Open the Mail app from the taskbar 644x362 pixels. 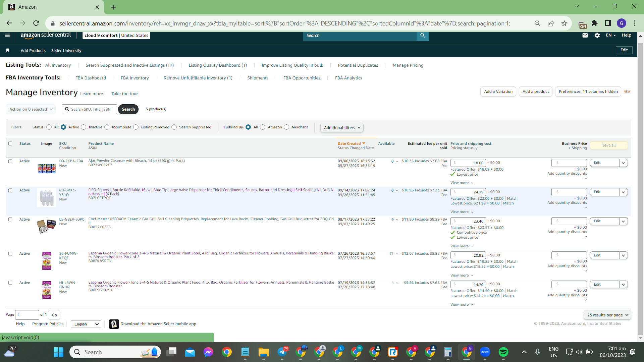point(190,352)
